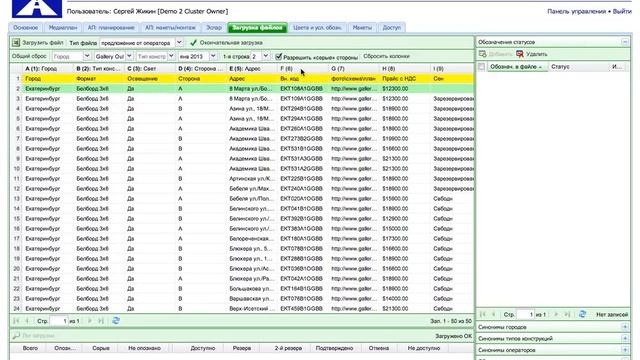Click the blue logo in top-left corner
The height and width of the screenshot is (360, 640).
(37, 9)
